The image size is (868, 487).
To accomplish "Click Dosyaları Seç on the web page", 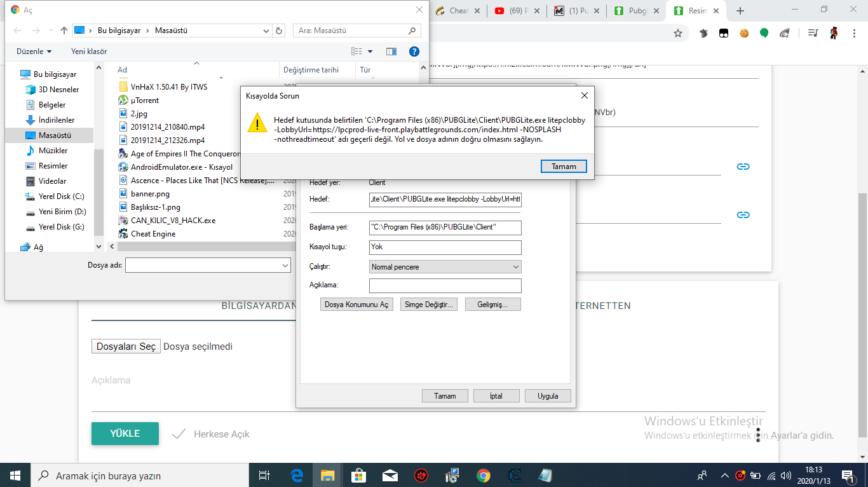I will point(126,346).
